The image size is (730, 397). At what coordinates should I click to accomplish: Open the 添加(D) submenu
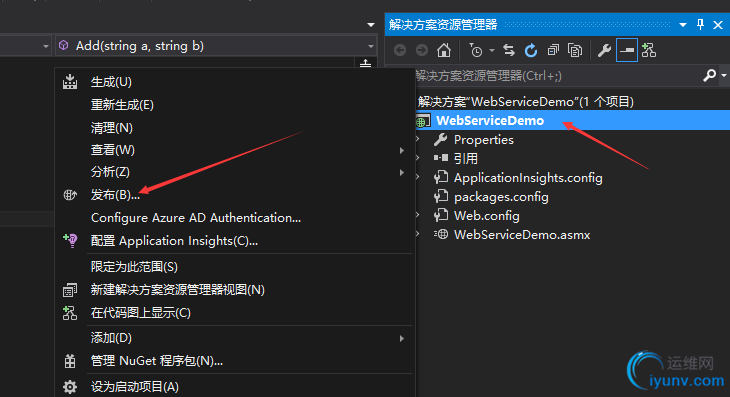pos(235,338)
